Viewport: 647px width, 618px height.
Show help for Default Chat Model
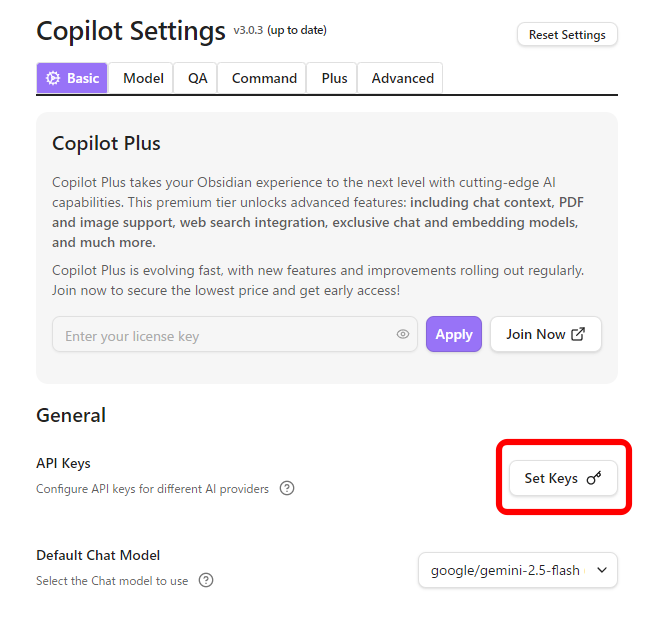206,580
